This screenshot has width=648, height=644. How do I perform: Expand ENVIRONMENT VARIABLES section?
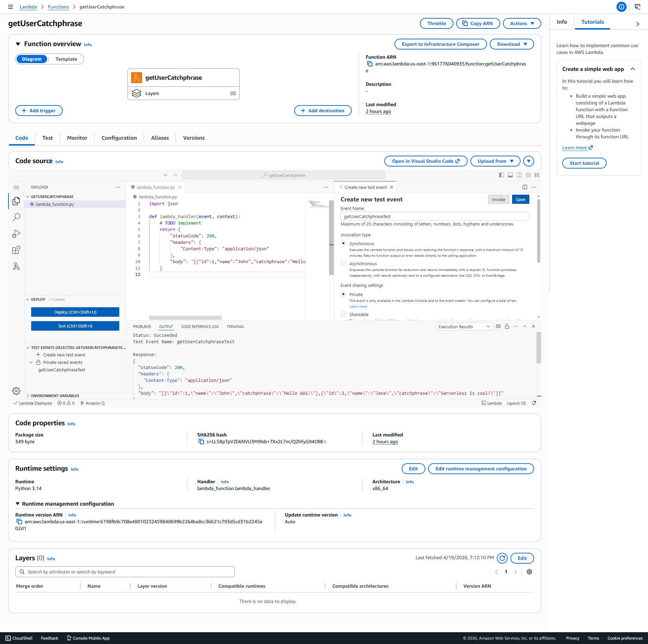(x=28, y=396)
